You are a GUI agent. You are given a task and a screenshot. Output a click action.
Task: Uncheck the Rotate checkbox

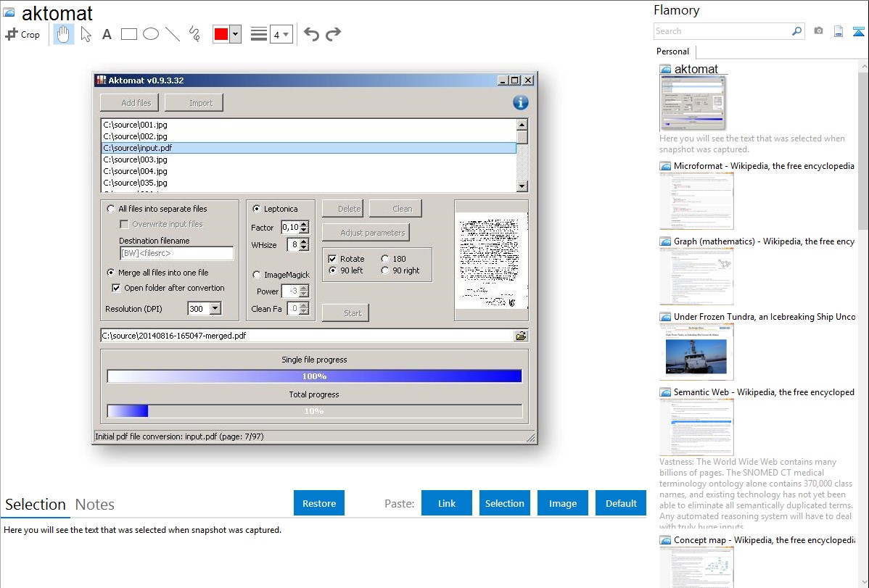[x=332, y=259]
